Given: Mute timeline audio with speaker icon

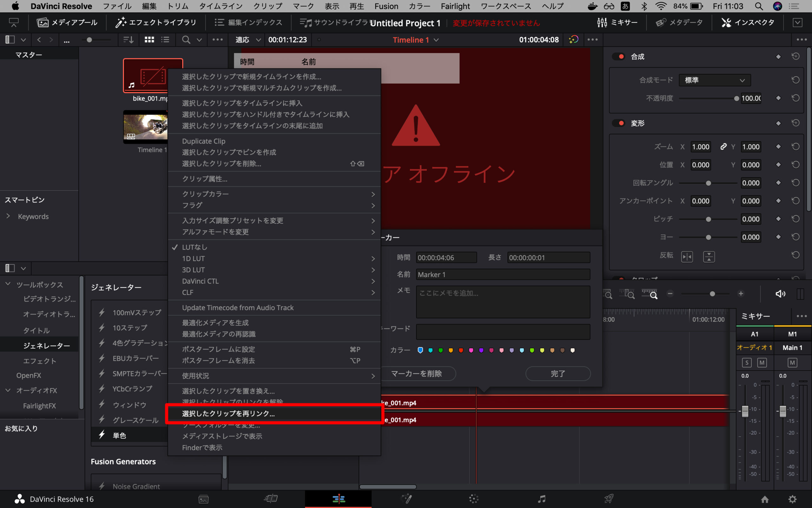Looking at the screenshot, I should coord(780,294).
